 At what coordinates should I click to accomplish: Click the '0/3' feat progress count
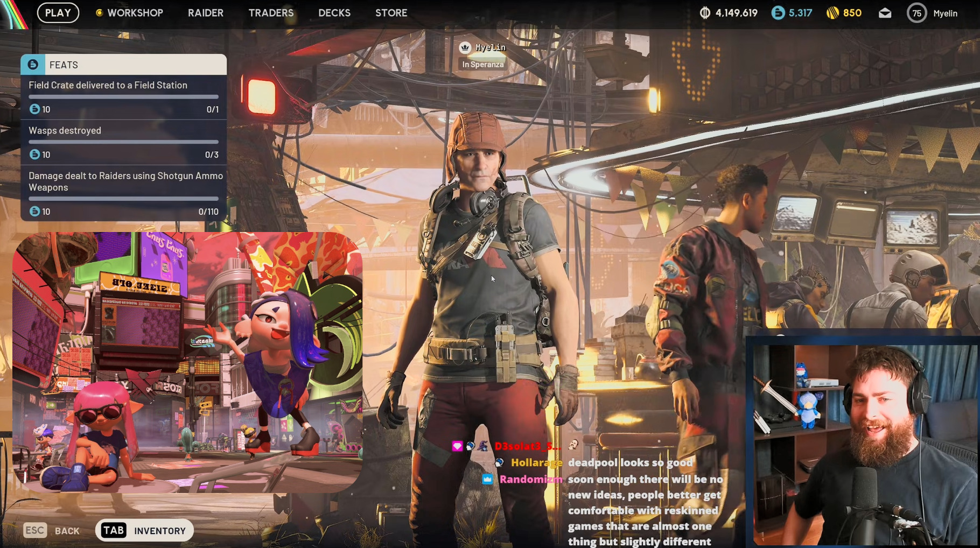tap(212, 154)
